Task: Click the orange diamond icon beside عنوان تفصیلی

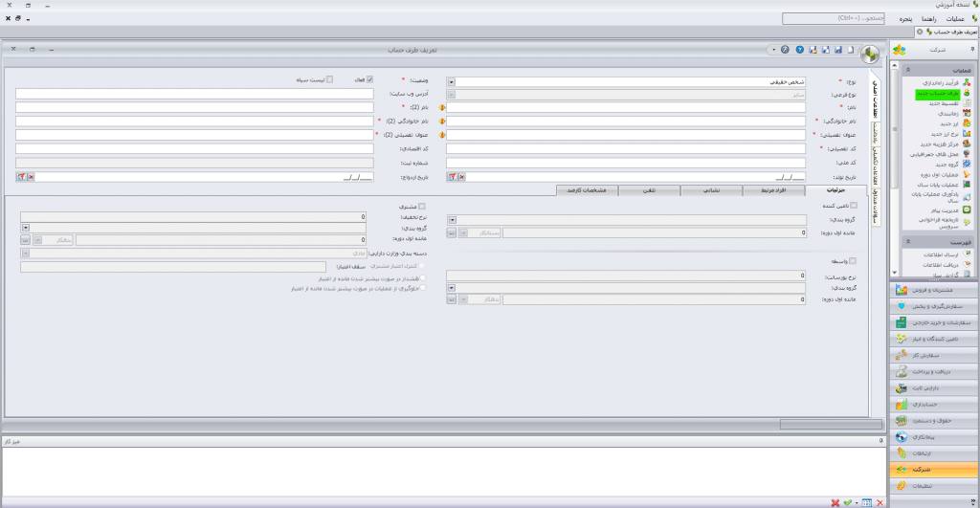Action: click(x=442, y=135)
